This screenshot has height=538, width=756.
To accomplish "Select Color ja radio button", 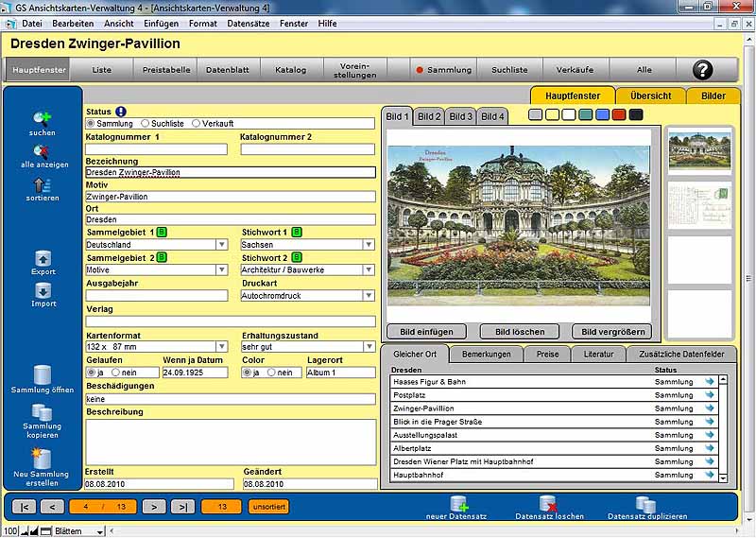I will pos(247,373).
